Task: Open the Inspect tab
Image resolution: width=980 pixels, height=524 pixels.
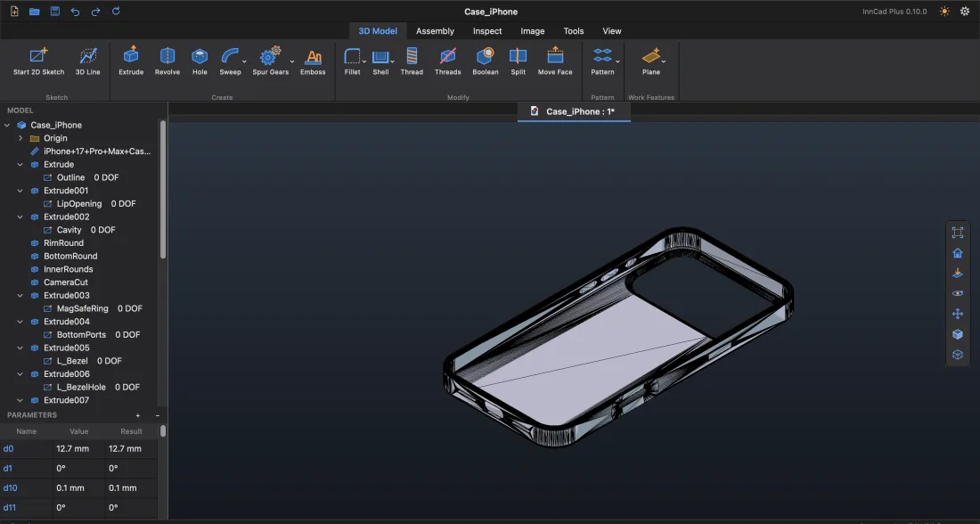Action: coord(487,30)
